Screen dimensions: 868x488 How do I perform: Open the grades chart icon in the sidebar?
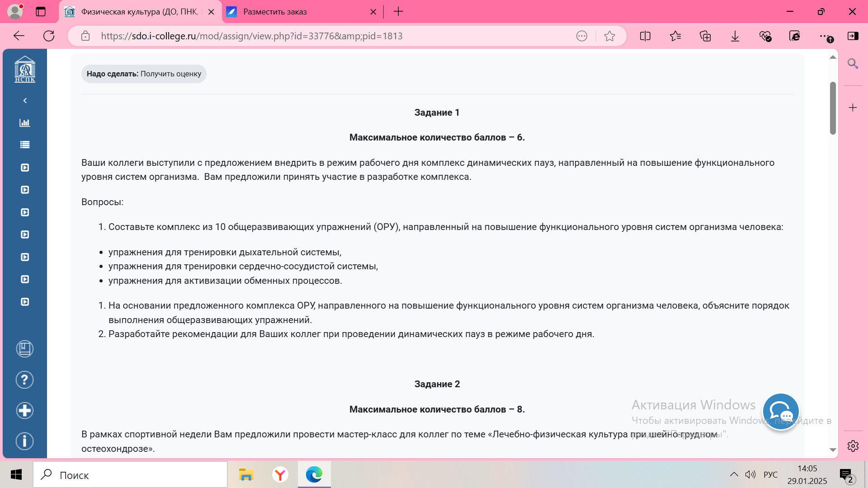coord(25,122)
